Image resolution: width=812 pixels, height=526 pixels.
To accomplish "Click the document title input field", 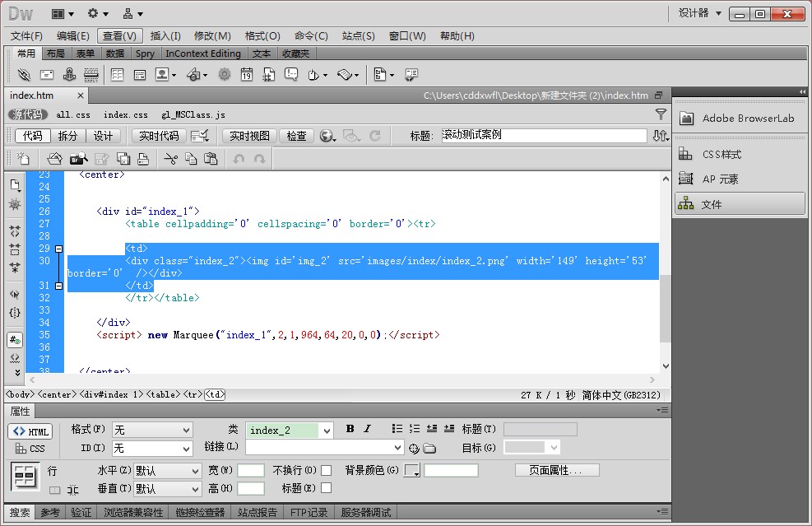I will tap(544, 135).
